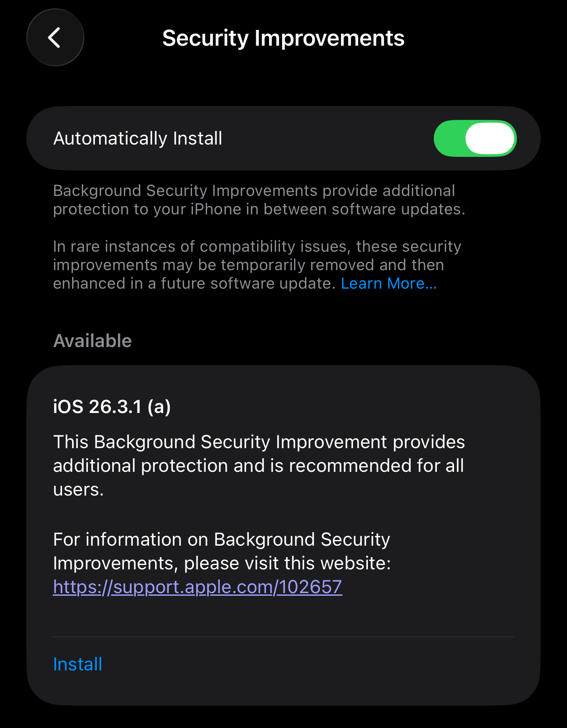Tap the Security Improvements page title
Image resolution: width=567 pixels, height=728 pixels.
click(x=283, y=38)
